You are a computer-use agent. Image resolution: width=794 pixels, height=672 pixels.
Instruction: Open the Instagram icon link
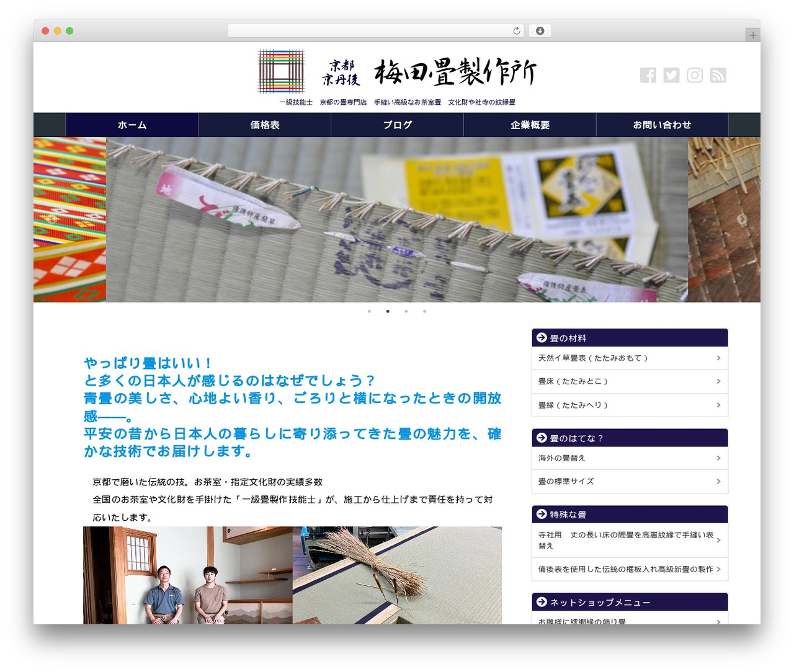695,75
